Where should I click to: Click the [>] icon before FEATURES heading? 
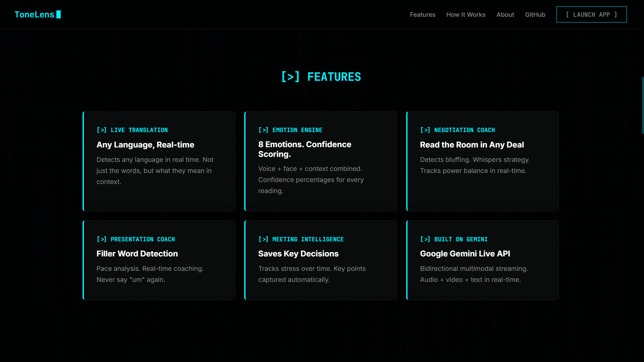click(290, 77)
